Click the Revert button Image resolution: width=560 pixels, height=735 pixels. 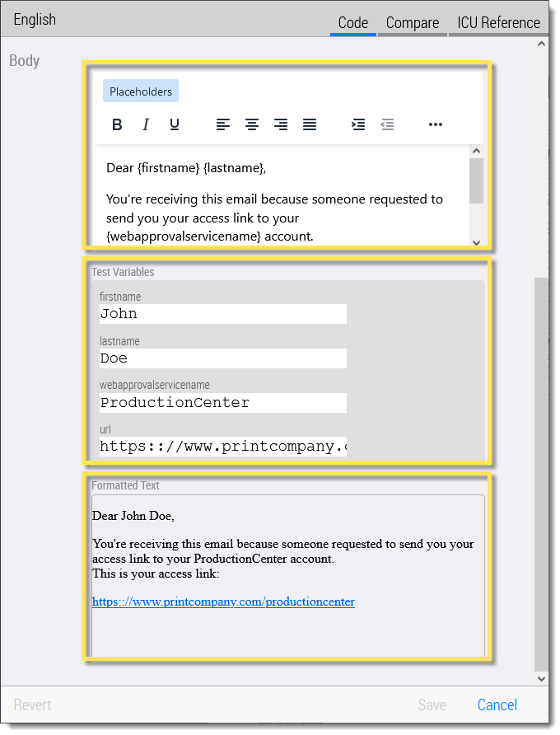[32, 705]
